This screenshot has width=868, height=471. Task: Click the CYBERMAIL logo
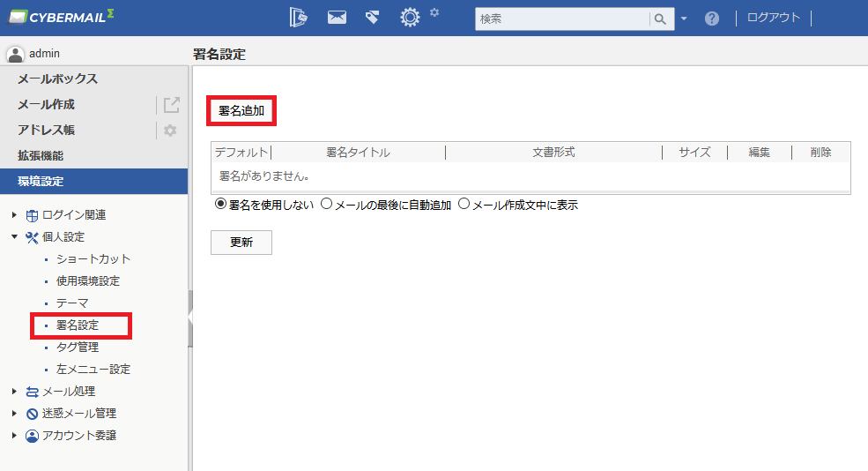(x=61, y=17)
